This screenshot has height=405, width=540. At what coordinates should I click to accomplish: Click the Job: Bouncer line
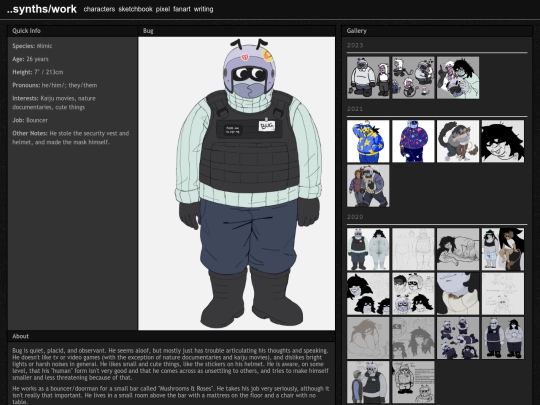(30, 121)
